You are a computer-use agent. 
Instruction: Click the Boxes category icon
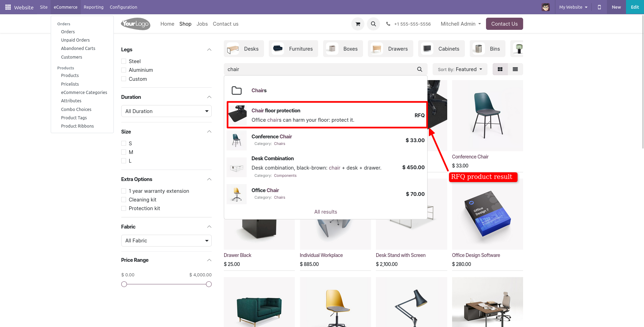[x=332, y=49]
